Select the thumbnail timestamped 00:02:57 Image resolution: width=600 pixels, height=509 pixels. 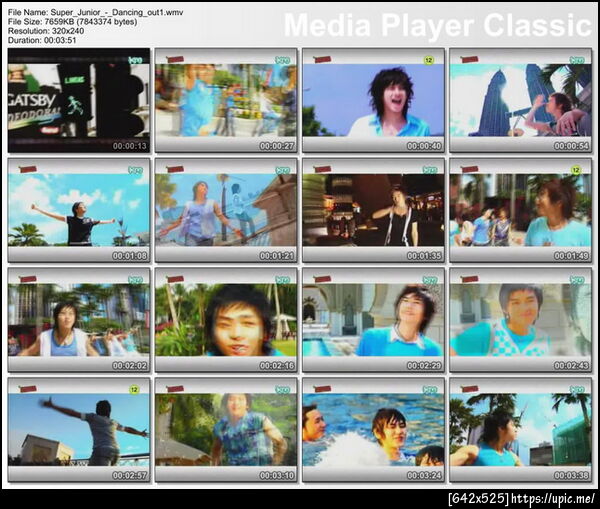click(x=79, y=430)
